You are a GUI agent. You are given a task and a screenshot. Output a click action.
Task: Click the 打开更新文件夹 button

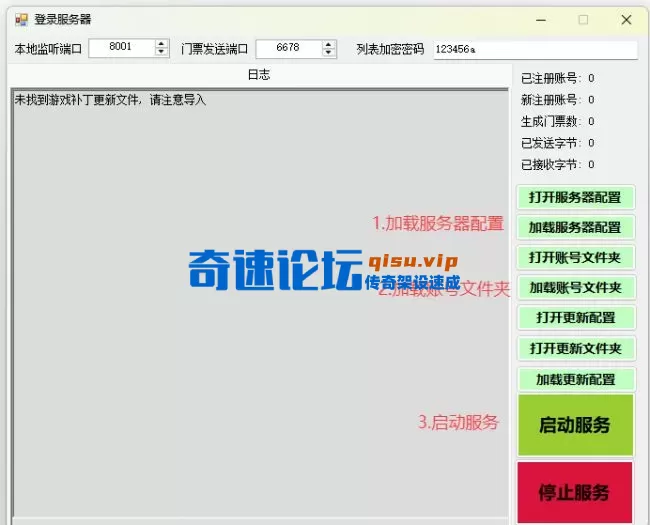click(x=575, y=349)
